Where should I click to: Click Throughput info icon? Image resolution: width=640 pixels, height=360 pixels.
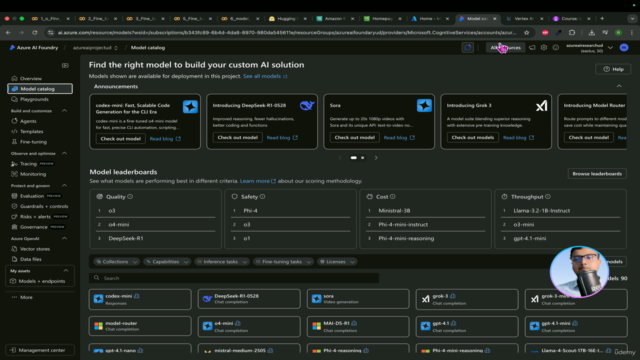[548, 196]
